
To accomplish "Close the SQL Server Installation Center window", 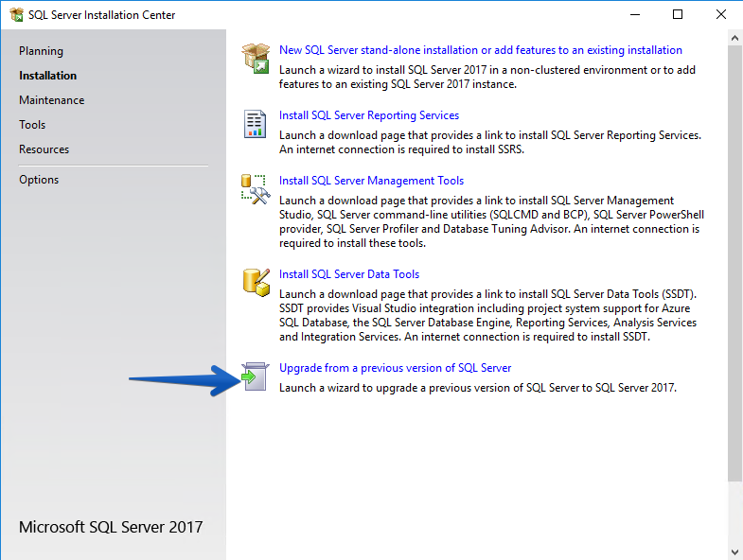I will click(x=720, y=15).
